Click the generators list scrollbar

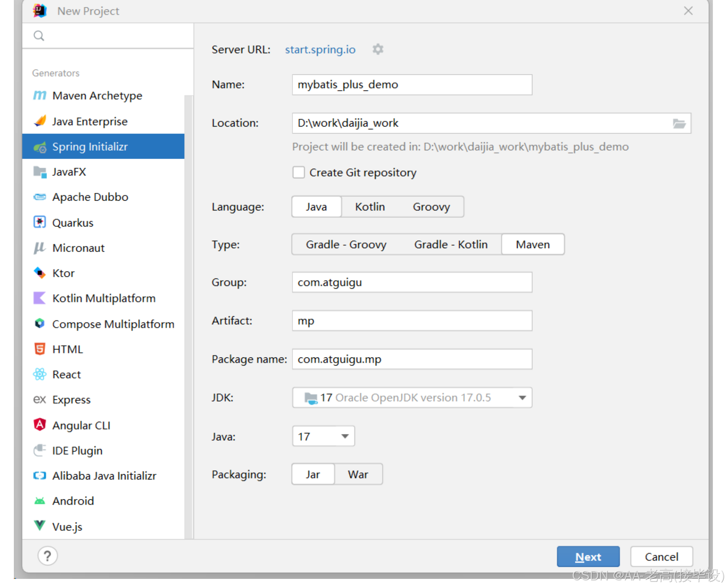point(189,317)
